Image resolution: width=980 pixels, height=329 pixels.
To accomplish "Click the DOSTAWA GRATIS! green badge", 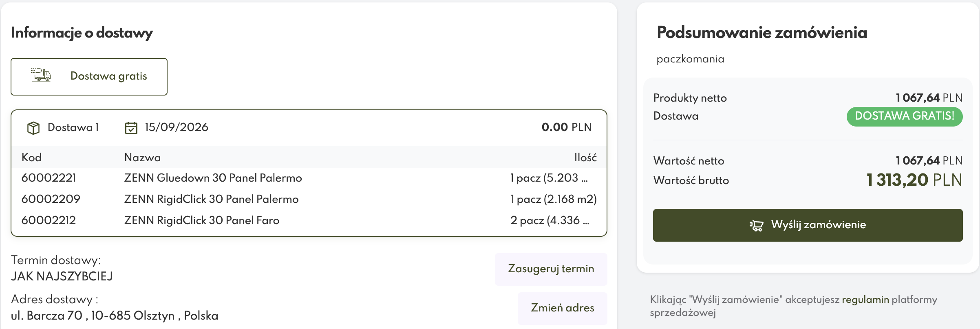I will coord(905,116).
